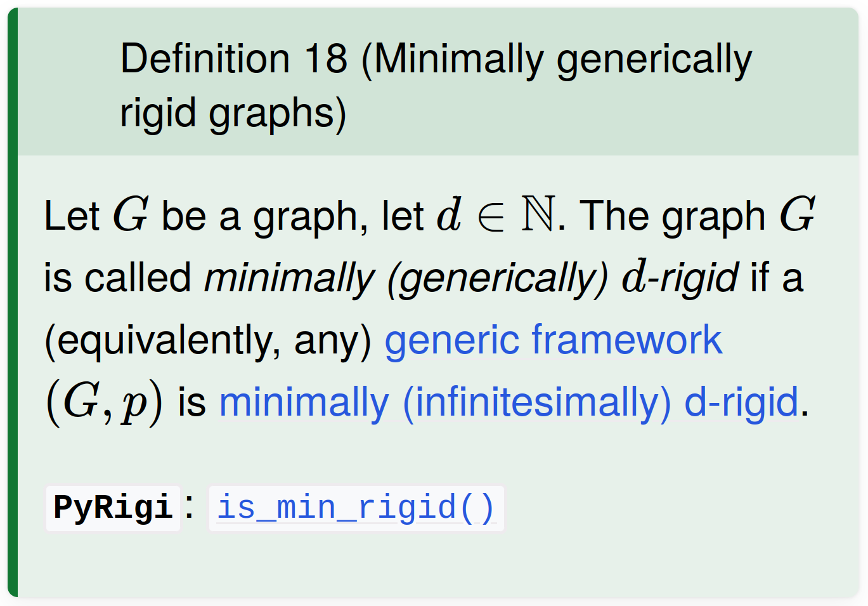
Task: Click the word 'infinitesimally' in the link
Action: click(537, 402)
